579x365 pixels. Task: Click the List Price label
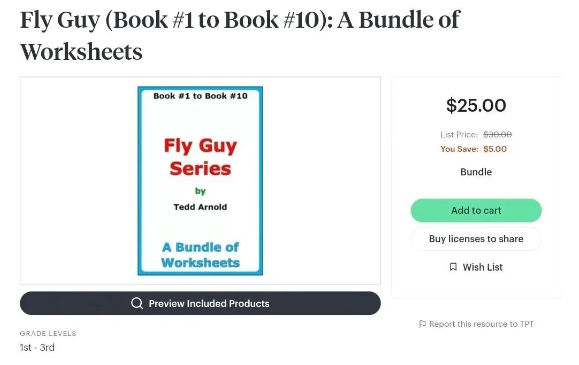click(459, 134)
